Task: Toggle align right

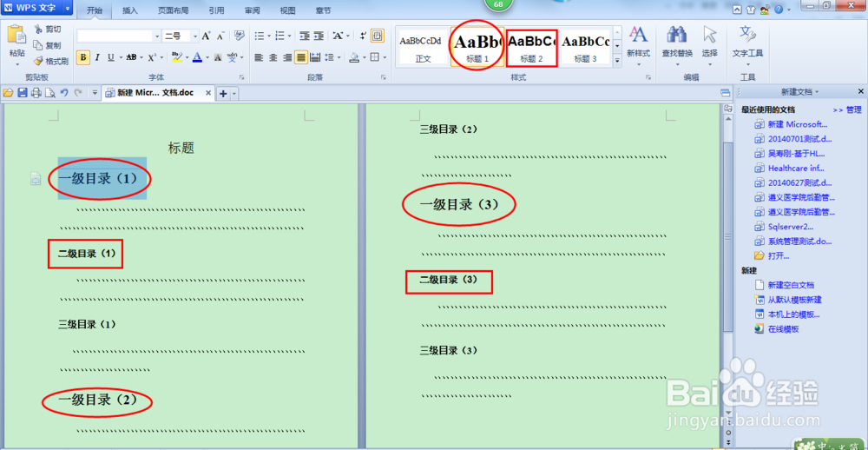Action: 287,57
